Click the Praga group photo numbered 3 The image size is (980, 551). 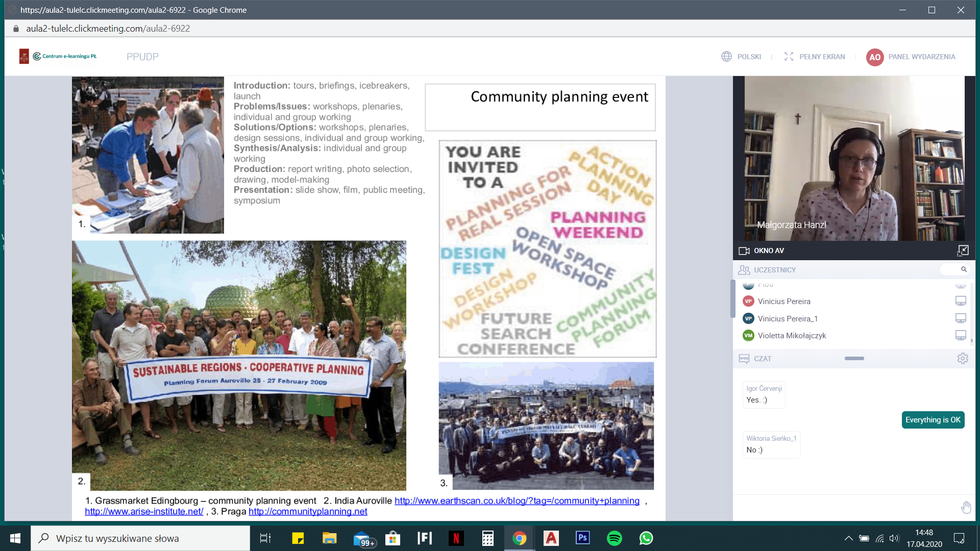coord(546,426)
